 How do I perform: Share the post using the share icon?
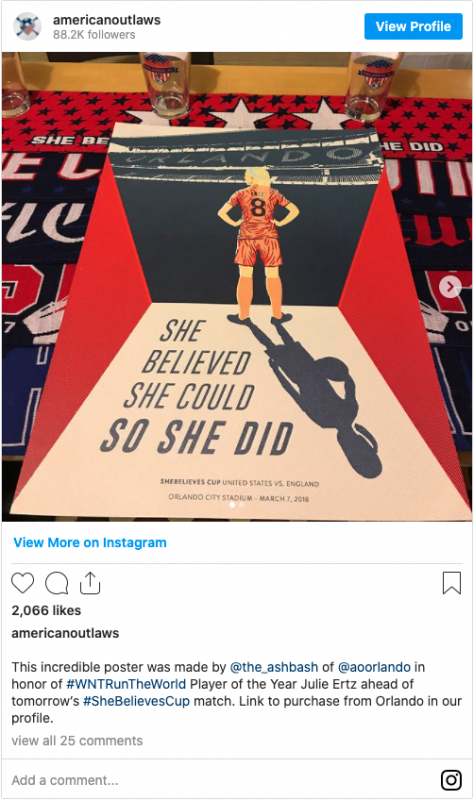click(x=90, y=583)
